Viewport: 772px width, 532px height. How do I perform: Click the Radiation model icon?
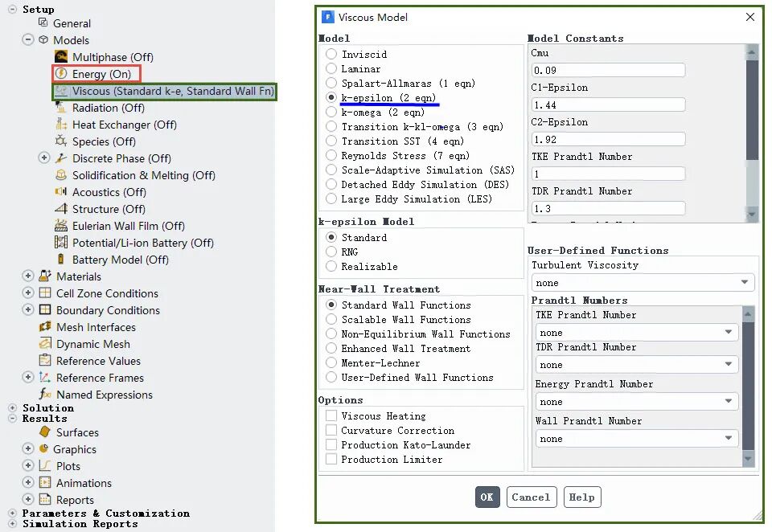point(61,108)
